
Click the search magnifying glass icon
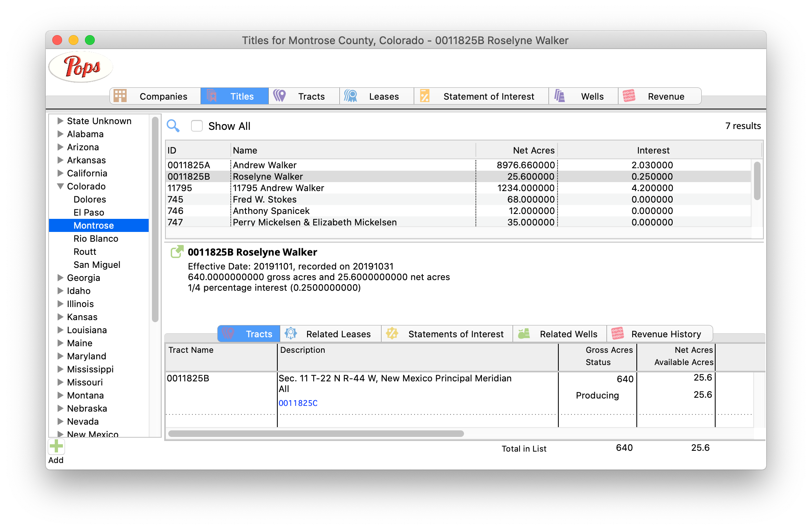click(173, 126)
